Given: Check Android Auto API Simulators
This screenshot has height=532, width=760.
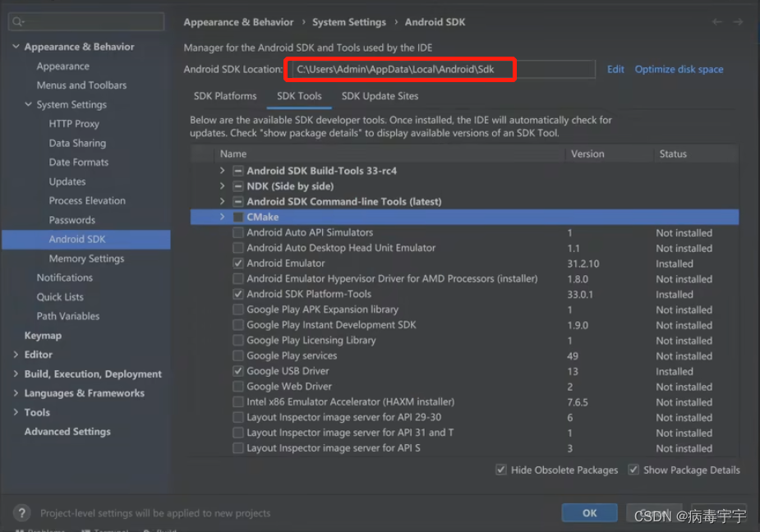Looking at the screenshot, I should 238,232.
